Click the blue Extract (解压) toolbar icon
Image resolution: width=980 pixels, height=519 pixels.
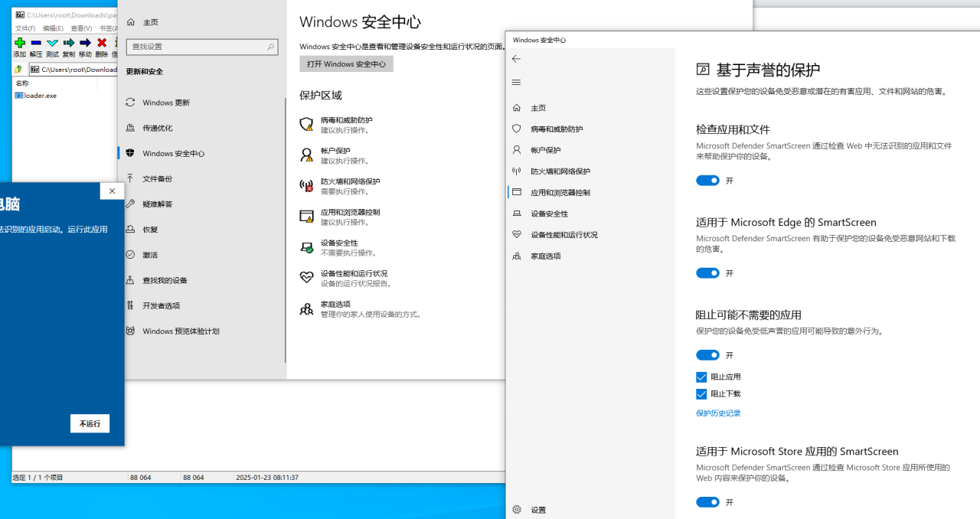(36, 43)
